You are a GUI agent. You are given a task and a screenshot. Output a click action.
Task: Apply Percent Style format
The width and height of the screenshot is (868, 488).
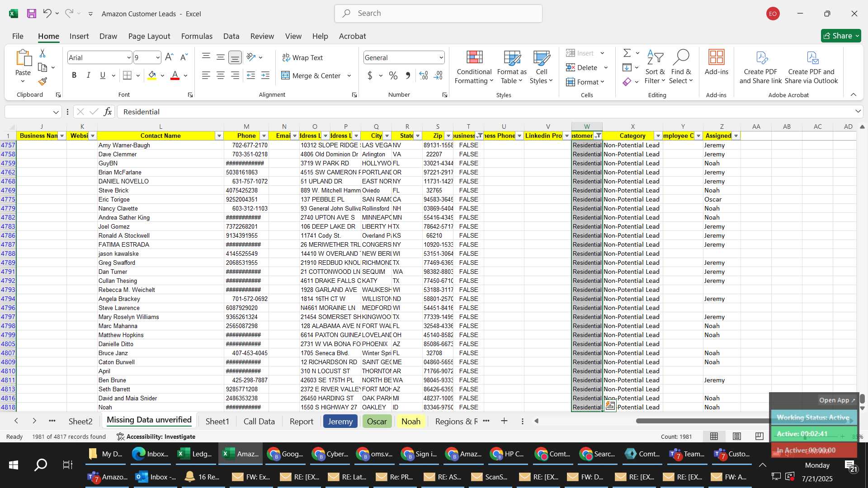[393, 75]
